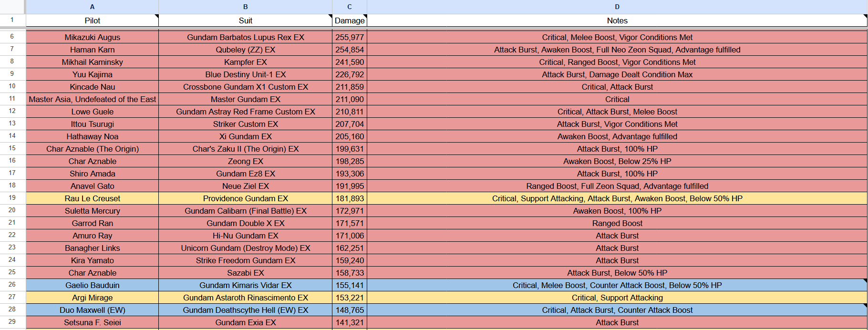Click cell Hathaway Noa
This screenshot has height=330, width=868.
pos(92,136)
